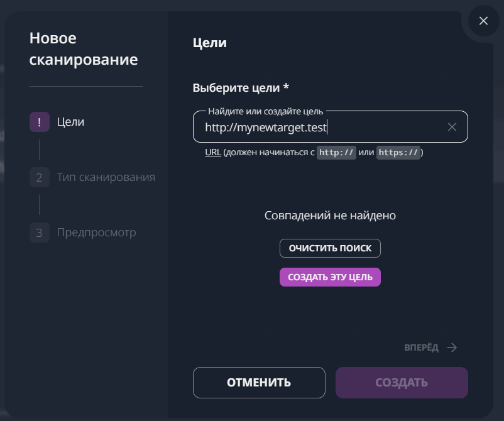504x421 pixels.
Task: Open the underlined URL hint link
Action: 213,153
